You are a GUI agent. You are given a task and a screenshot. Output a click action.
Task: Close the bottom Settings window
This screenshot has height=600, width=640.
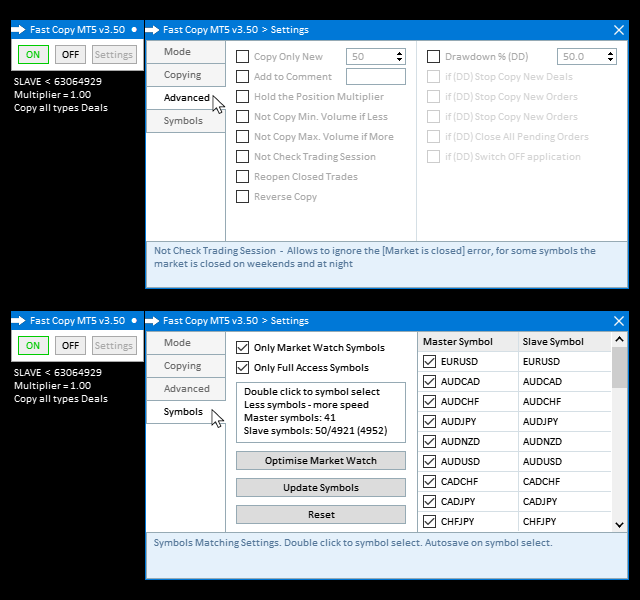point(619,321)
